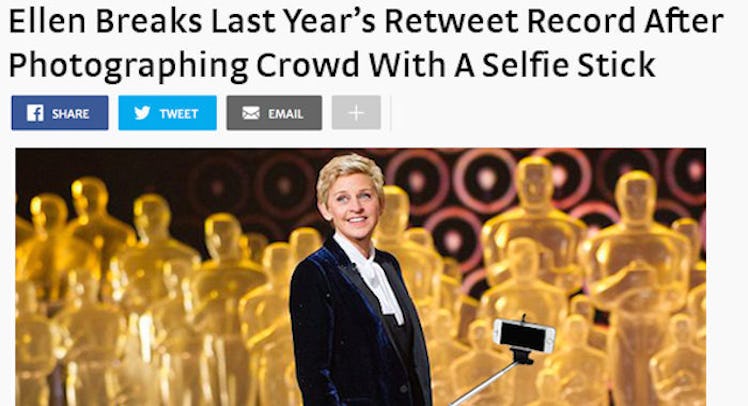Click the Facebook 'f' logo icon
The image size is (748, 406).
pos(35,113)
